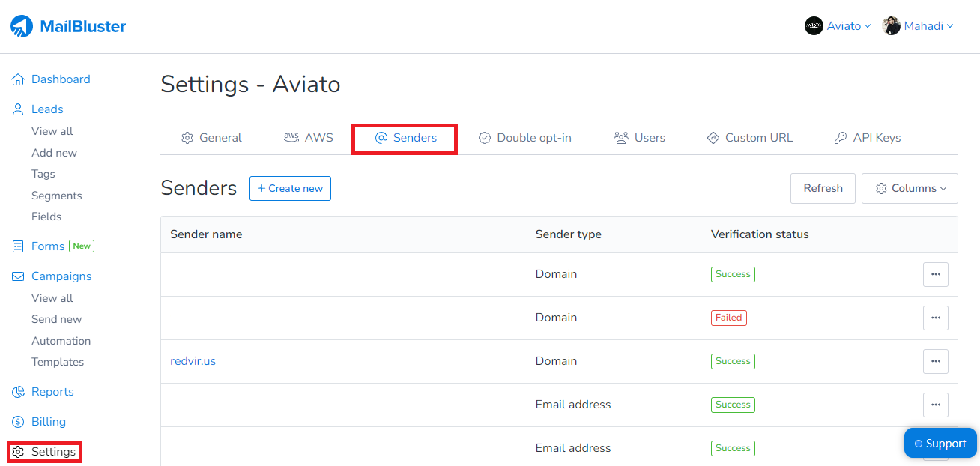Open Send new under Campaigns
980x466 pixels.
(57, 319)
